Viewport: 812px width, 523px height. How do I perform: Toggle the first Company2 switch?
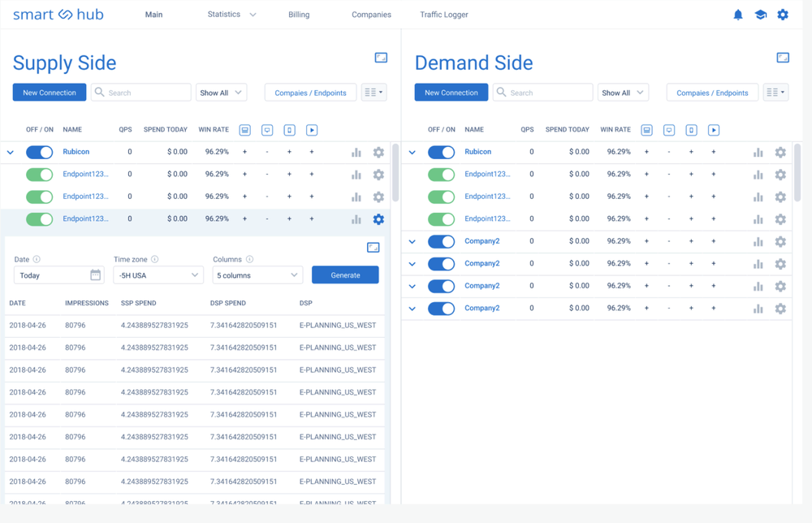(x=441, y=241)
